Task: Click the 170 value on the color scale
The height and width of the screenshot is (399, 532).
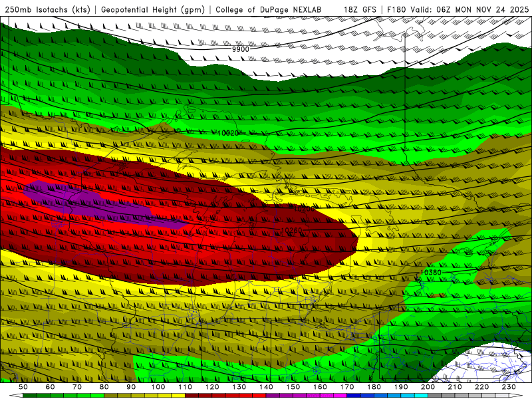Action: [x=347, y=387]
